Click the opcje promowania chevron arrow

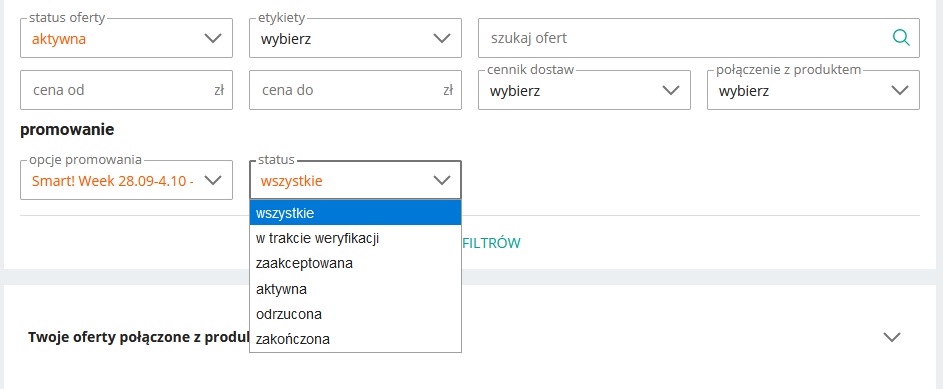(213, 180)
